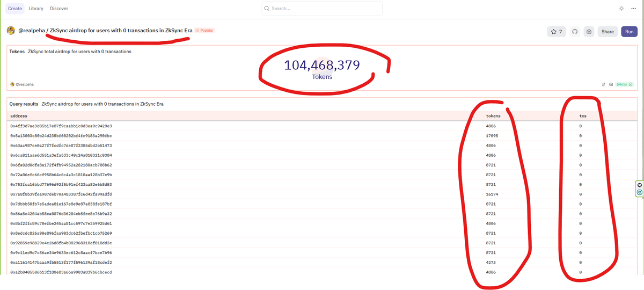The image size is (644, 290).
Task: Open the Library tab
Action: 36,9
